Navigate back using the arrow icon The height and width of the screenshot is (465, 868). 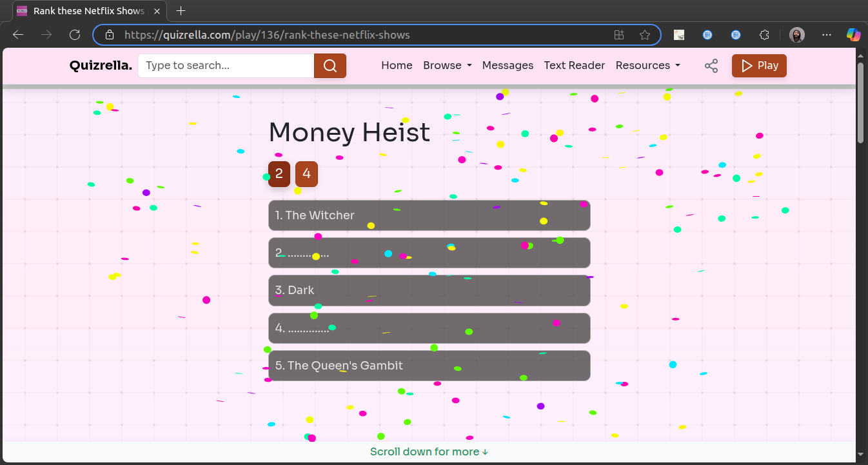click(17, 35)
